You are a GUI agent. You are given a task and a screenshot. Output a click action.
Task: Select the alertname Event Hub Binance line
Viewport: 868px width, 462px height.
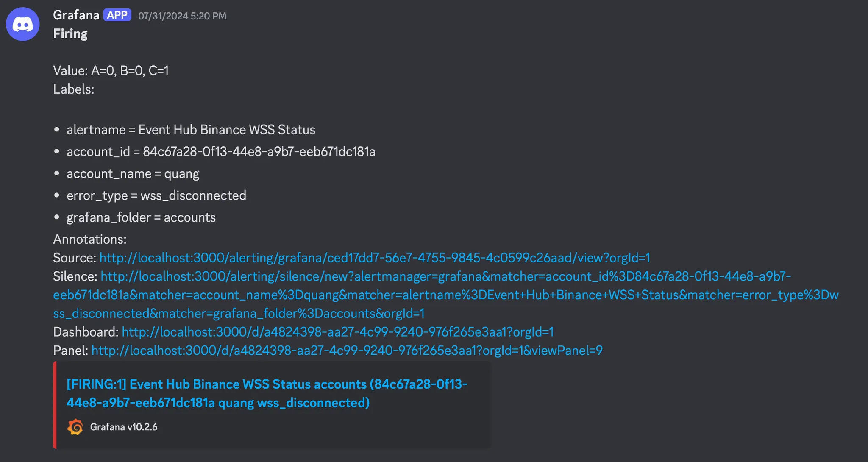click(x=191, y=130)
